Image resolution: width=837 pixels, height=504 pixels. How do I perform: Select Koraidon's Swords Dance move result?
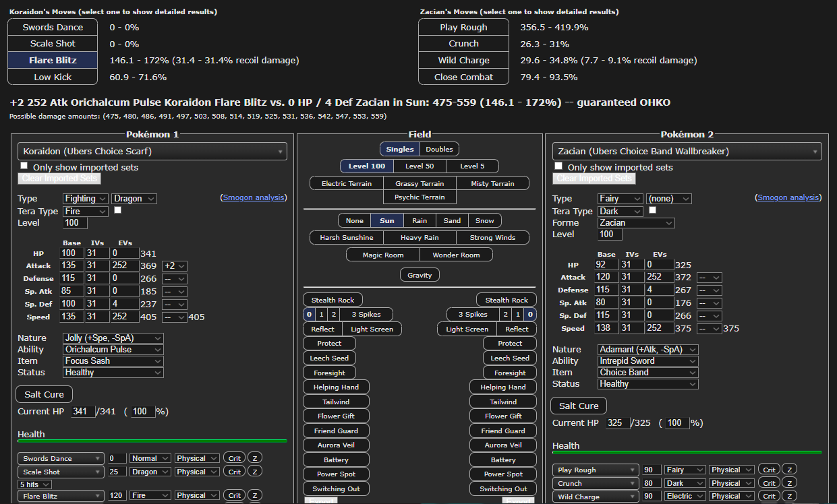click(x=53, y=27)
